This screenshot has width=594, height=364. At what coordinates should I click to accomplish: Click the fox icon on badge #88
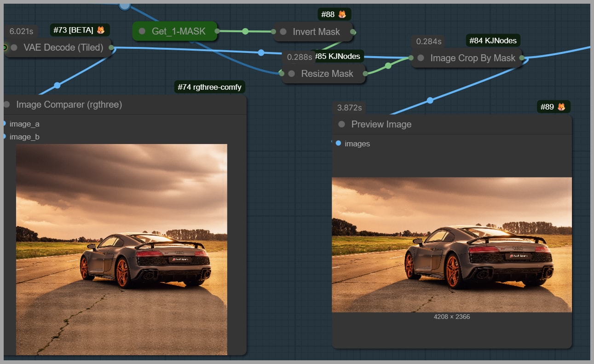(342, 14)
